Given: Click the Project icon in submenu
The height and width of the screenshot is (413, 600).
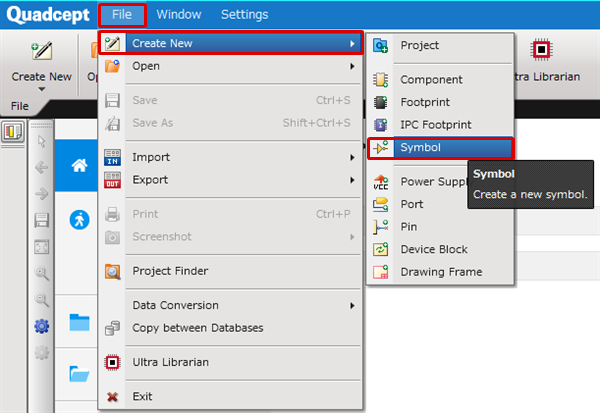Looking at the screenshot, I should 380,46.
